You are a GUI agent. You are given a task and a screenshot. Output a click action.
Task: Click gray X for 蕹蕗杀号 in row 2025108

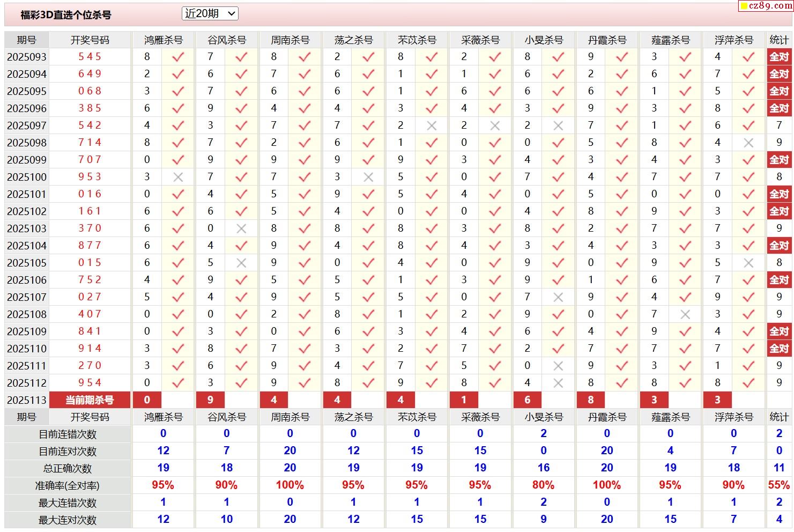[685, 314]
